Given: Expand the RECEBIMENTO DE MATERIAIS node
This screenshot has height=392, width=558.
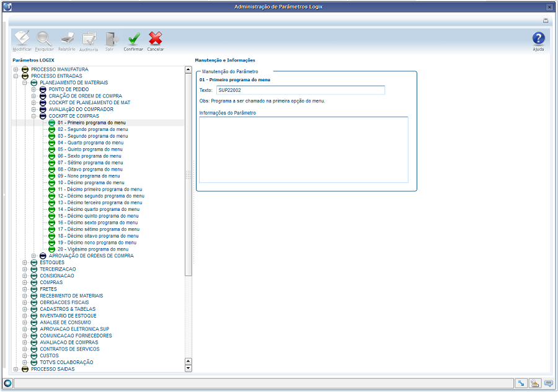Looking at the screenshot, I should tap(25, 296).
